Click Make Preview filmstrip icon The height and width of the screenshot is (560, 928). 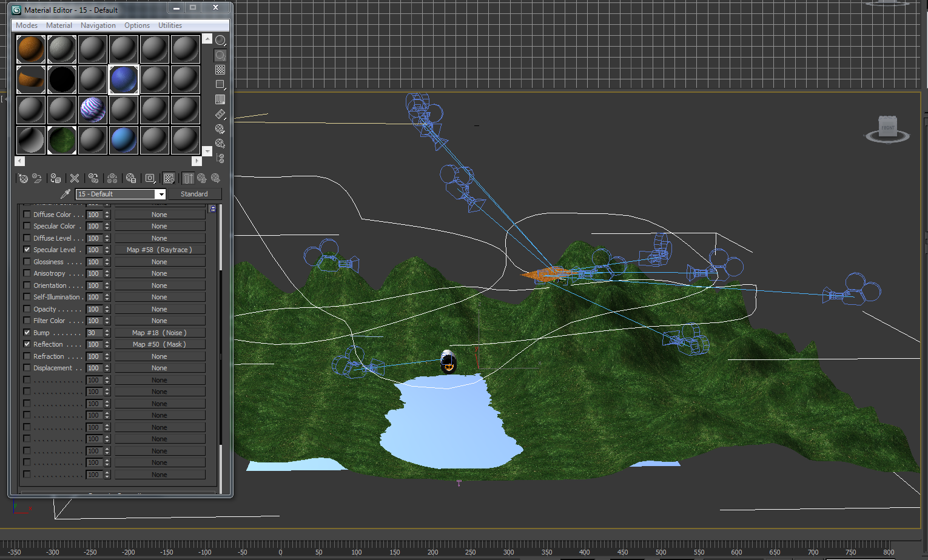pyautogui.click(x=220, y=114)
